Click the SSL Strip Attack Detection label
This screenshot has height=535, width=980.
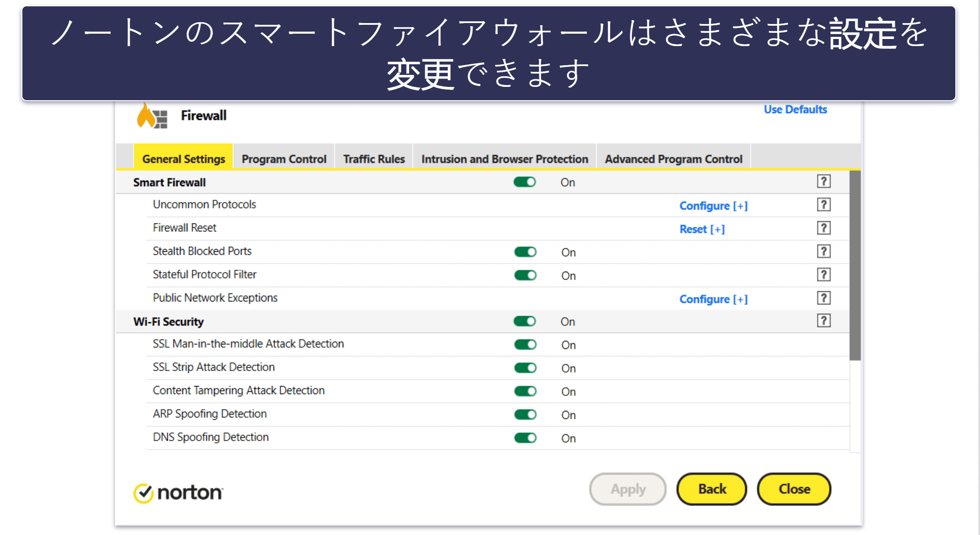[x=213, y=367]
